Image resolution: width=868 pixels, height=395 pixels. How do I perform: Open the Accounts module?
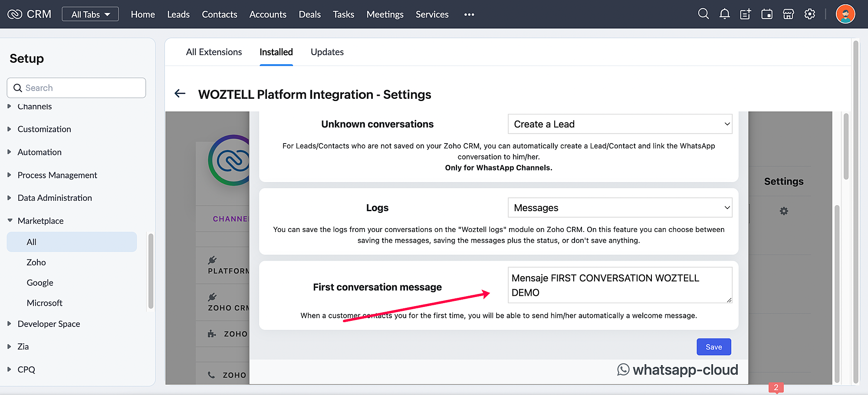point(268,14)
